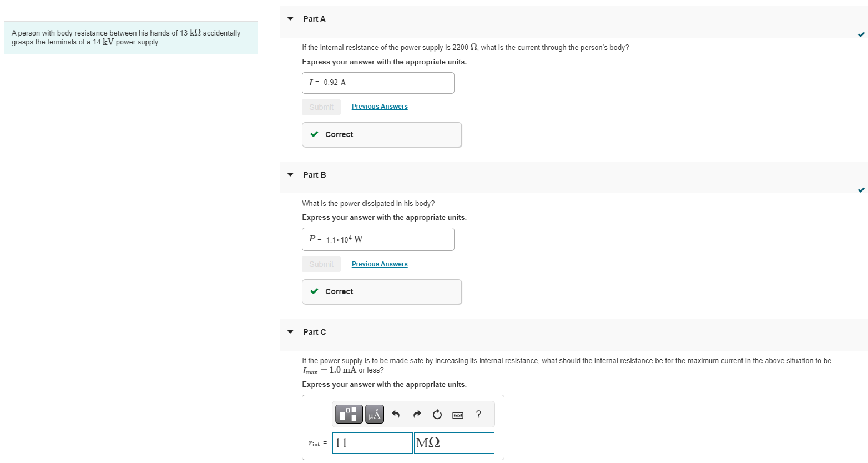Click Part A completed checkmark
Viewport: 868px width, 463px height.
click(x=861, y=34)
